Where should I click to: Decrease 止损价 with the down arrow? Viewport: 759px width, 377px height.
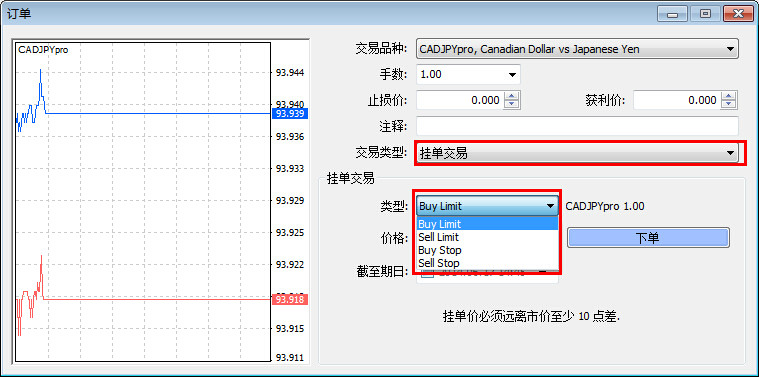click(512, 105)
